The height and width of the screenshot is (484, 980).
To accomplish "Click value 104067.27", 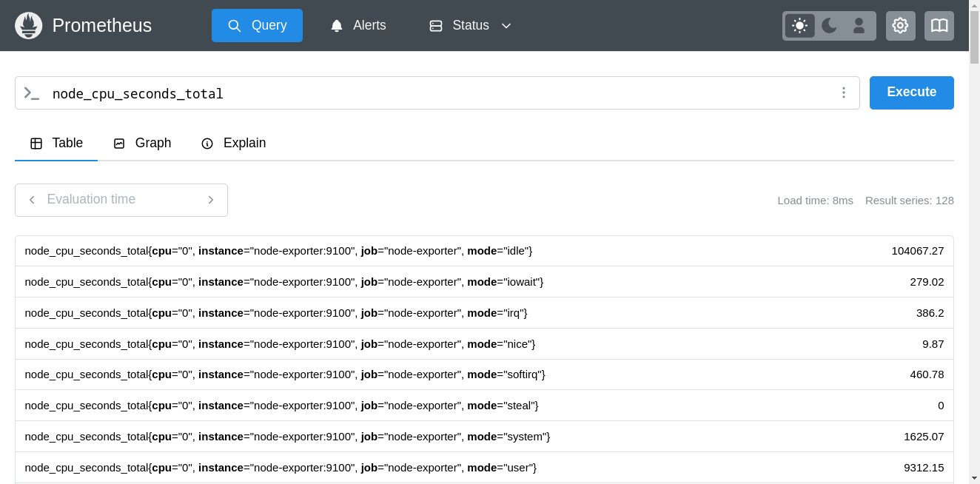I will (x=918, y=251).
